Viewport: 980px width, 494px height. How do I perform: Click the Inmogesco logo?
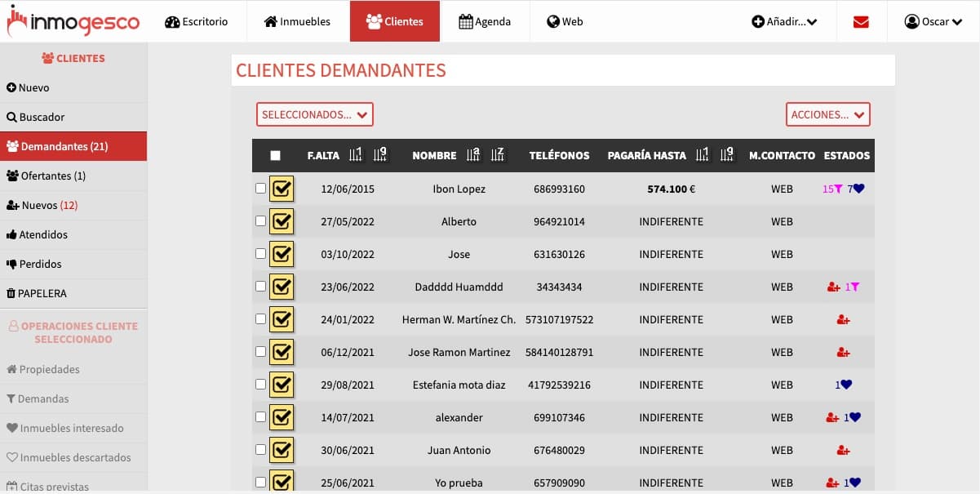72,21
